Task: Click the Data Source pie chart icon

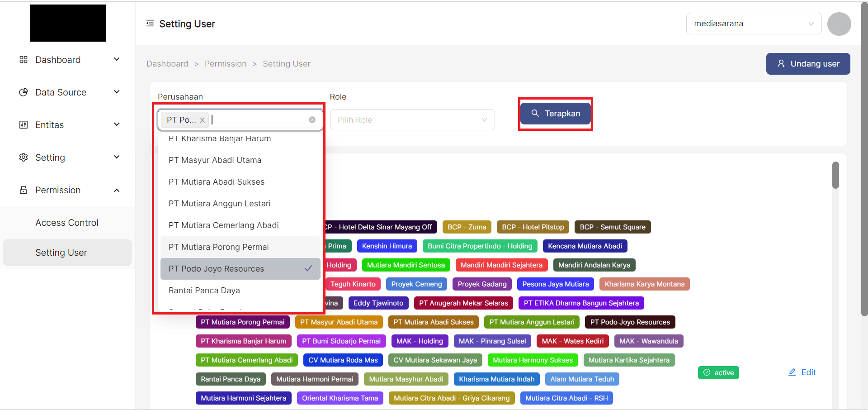Action: pos(24,92)
